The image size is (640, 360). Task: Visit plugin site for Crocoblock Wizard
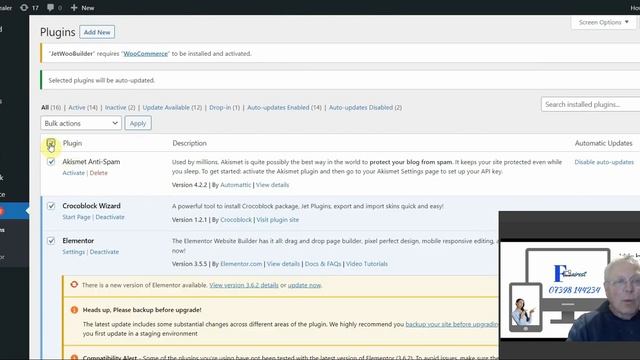(278, 220)
